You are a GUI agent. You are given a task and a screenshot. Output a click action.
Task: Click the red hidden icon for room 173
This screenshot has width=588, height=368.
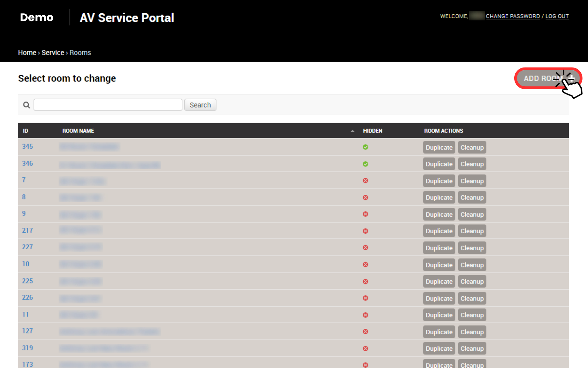365,364
